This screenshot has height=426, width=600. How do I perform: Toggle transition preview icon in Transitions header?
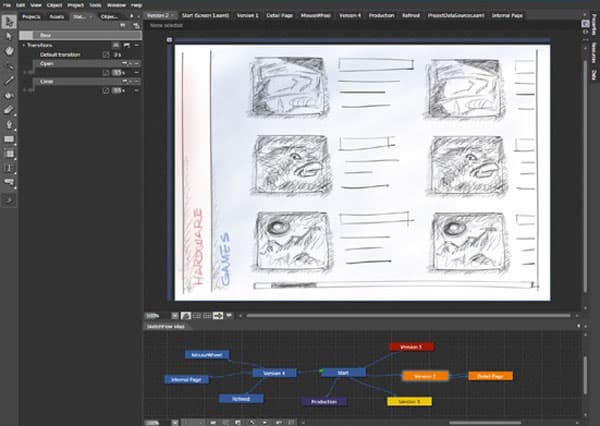tap(127, 45)
